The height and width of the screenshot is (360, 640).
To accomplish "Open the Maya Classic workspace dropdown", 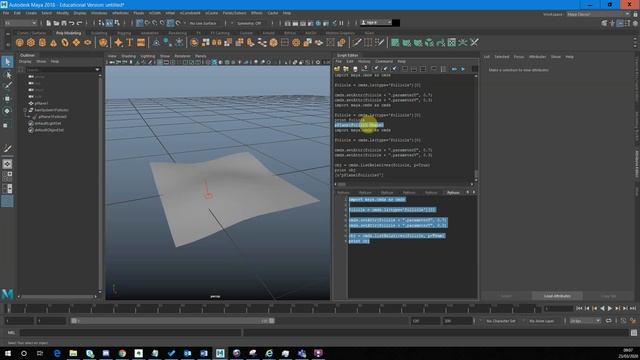I will (x=598, y=14).
